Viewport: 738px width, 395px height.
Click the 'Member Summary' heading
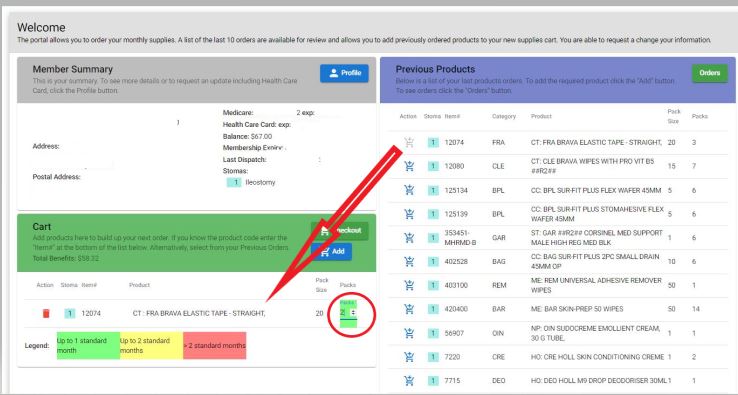click(72, 69)
